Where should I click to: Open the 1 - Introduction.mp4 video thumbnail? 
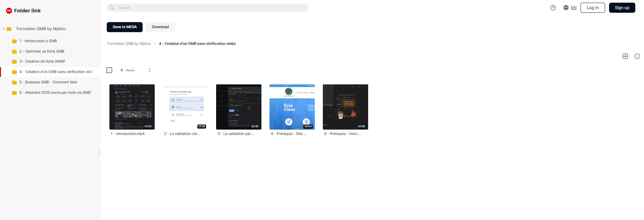tap(132, 107)
